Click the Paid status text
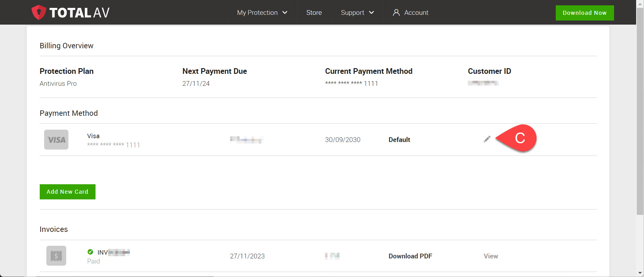Image resolution: width=644 pixels, height=277 pixels. 94,261
